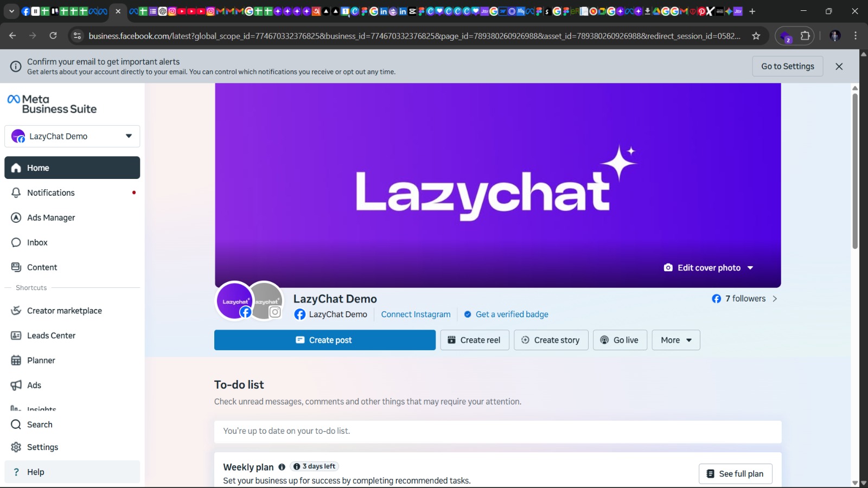Click the Create post button
868x488 pixels.
click(x=324, y=340)
